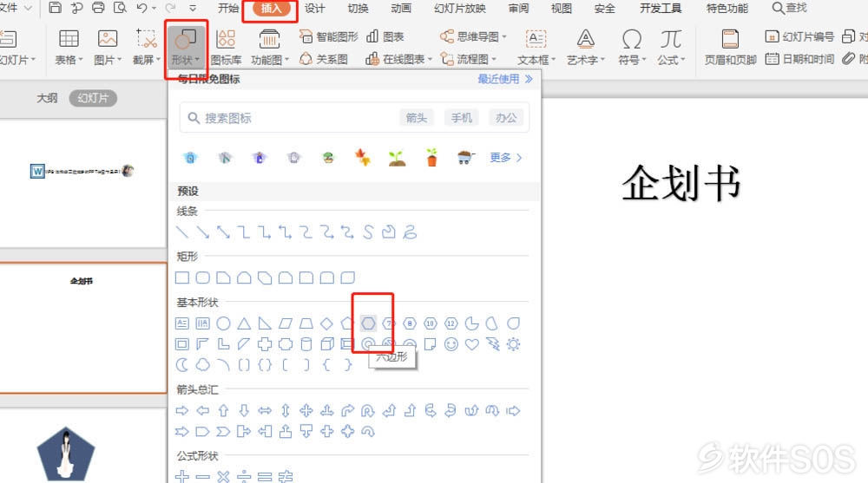The image size is (868, 483).
Task: Open the 开发工具 ribbon tab
Action: pos(661,9)
